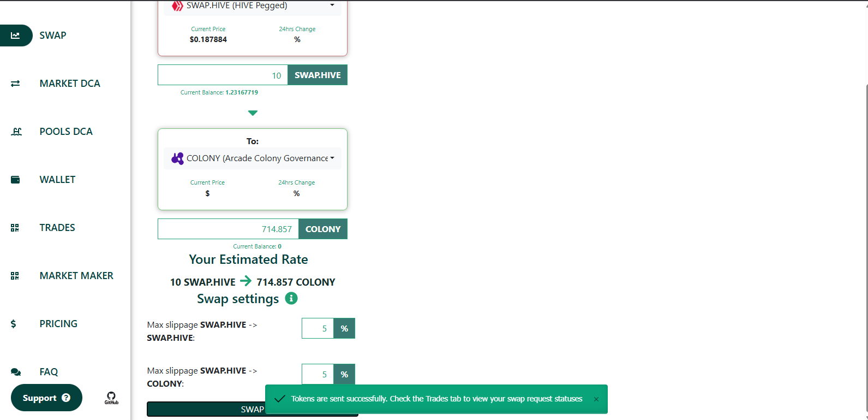Click the current price $0.187884
Viewport: 868px width, 420px height.
208,39
